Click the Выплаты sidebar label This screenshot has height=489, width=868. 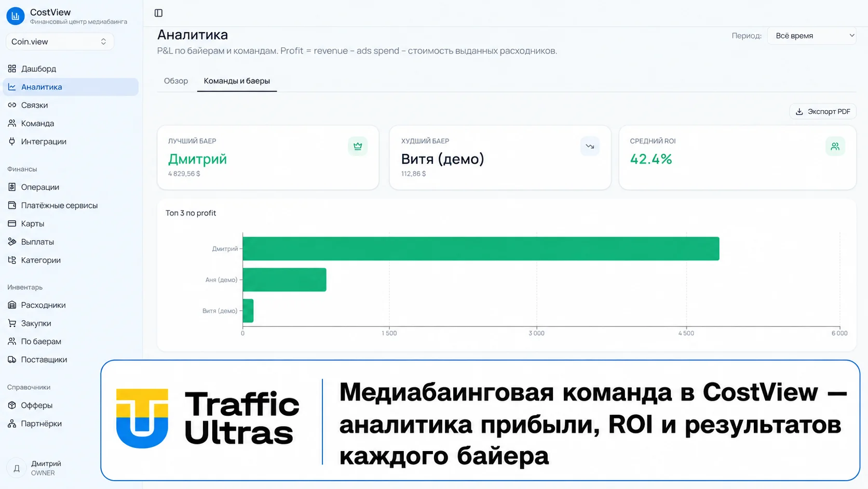pos(37,242)
